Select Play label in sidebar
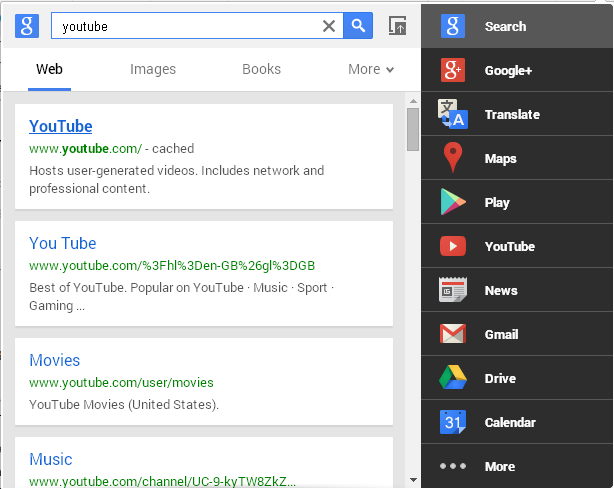614x489 pixels. click(x=497, y=202)
